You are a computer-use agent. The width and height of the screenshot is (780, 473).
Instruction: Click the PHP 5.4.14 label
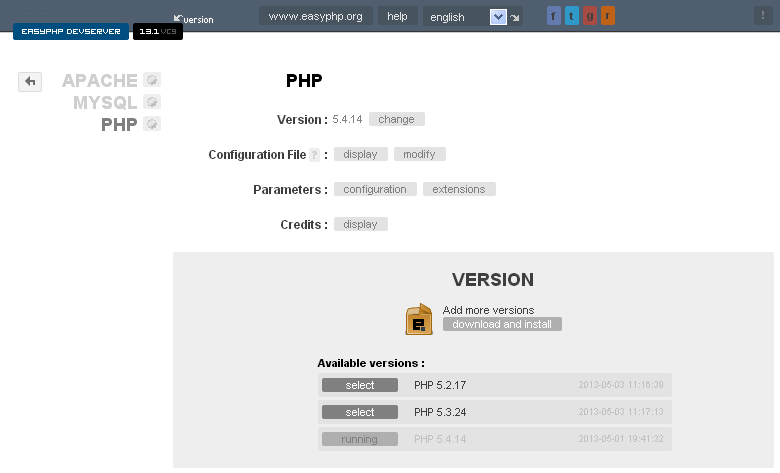coord(440,439)
